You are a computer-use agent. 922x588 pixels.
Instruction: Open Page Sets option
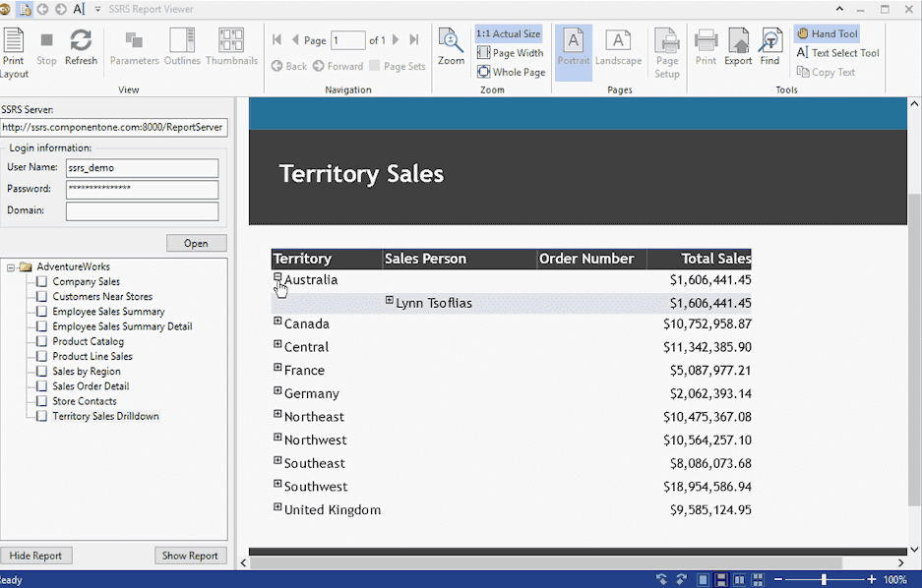398,66
